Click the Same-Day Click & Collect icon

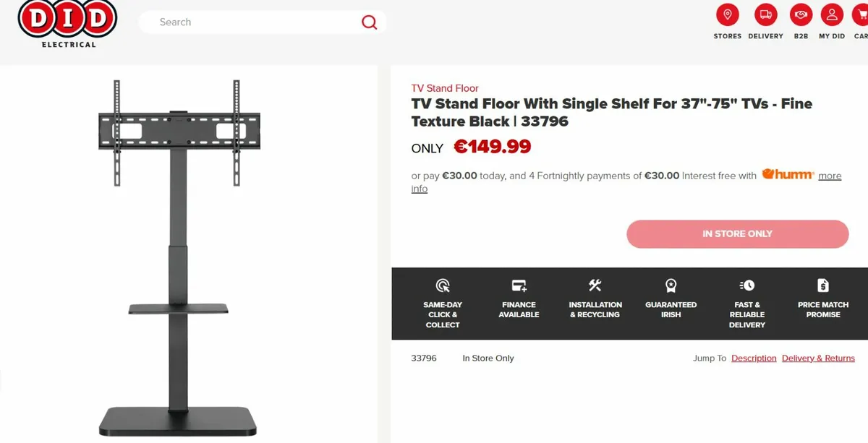tap(443, 285)
